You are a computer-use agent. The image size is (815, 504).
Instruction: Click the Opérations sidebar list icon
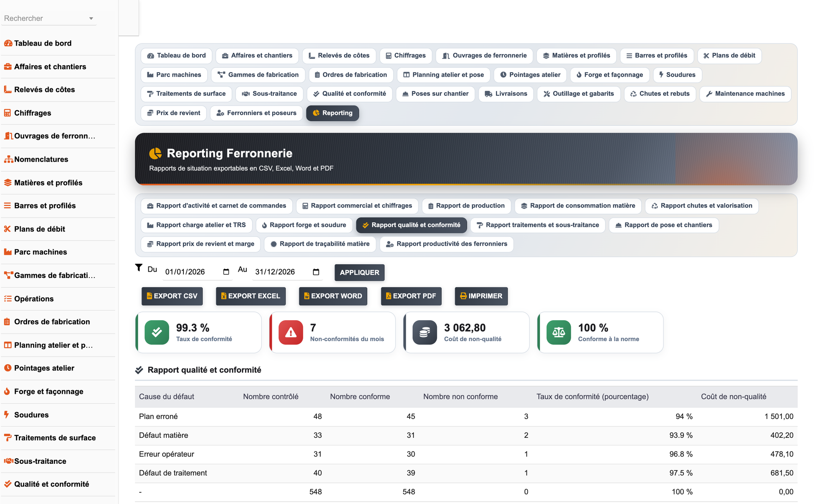[x=8, y=298]
